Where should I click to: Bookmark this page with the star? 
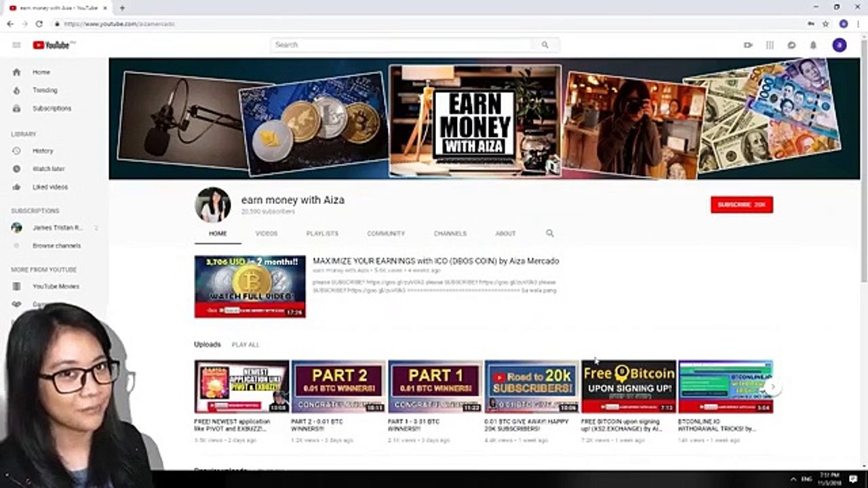coord(825,24)
